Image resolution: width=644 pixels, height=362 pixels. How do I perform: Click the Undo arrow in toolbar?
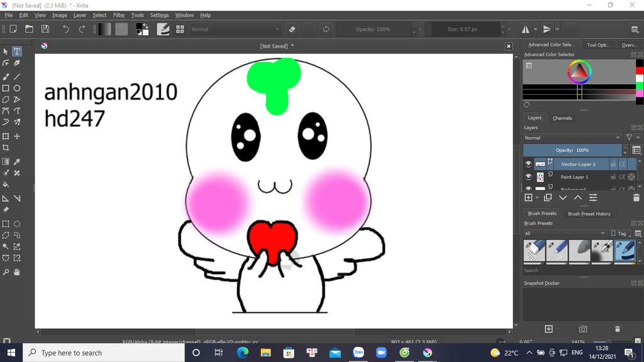(x=65, y=29)
